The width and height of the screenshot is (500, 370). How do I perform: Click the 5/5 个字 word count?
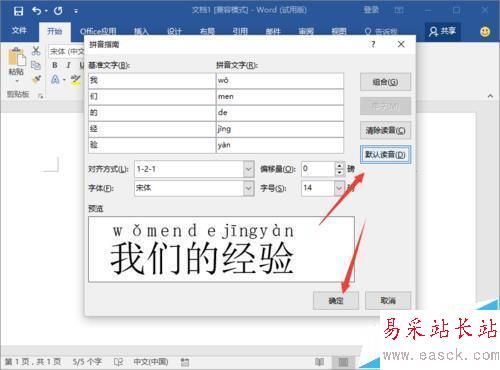tap(87, 362)
